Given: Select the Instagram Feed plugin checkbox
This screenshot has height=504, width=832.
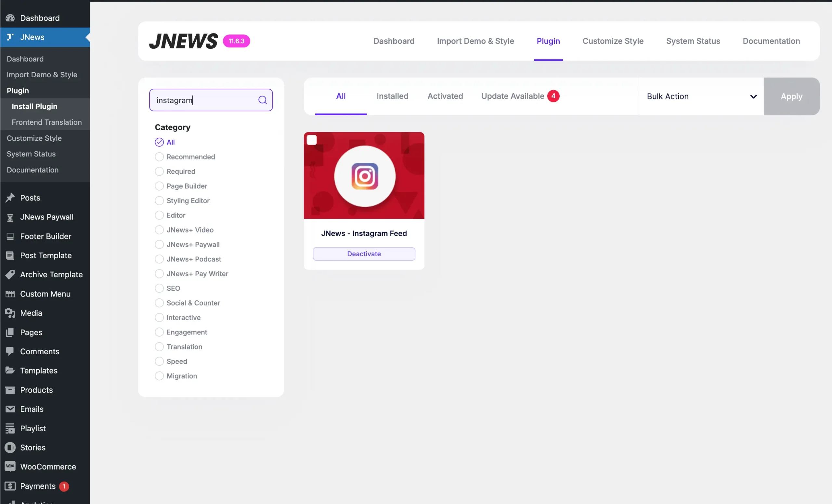Looking at the screenshot, I should (x=312, y=140).
